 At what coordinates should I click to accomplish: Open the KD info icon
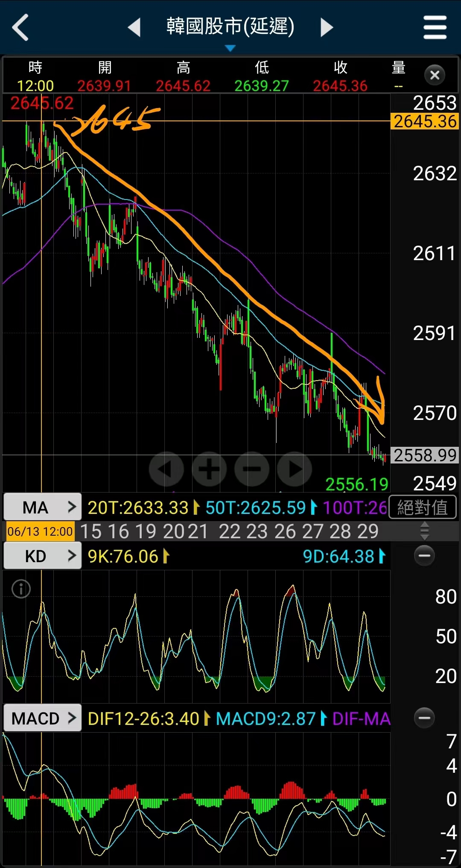tap(21, 589)
